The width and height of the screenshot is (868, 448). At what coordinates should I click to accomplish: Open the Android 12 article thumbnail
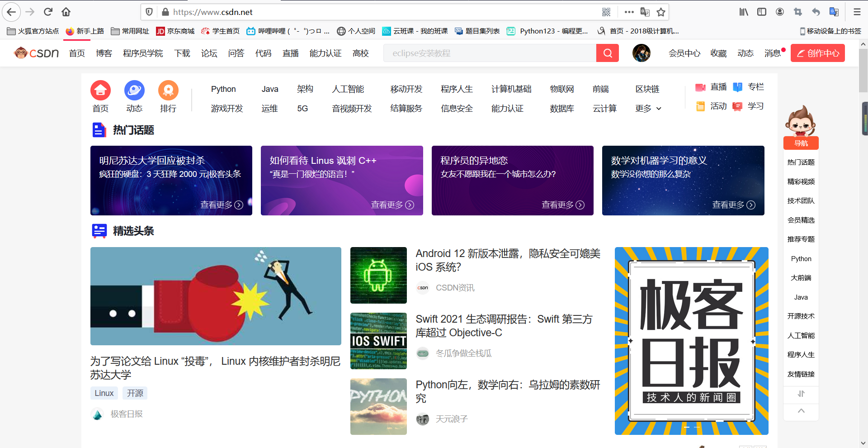(x=378, y=275)
